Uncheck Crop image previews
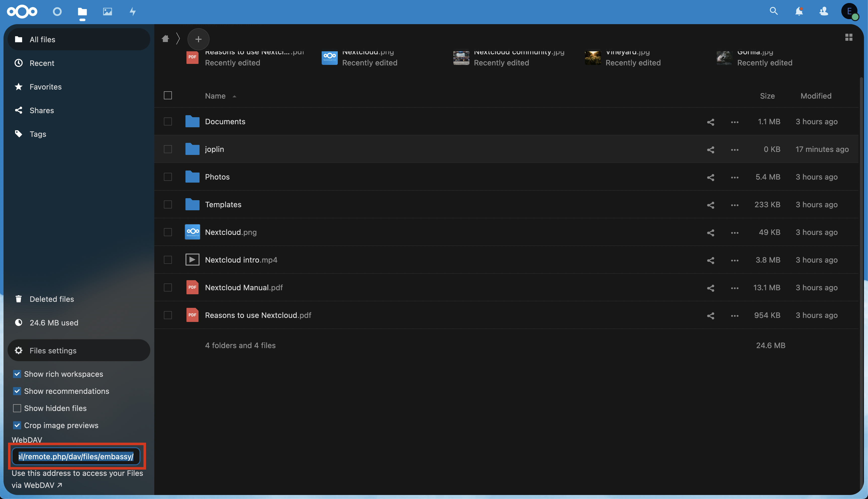This screenshot has width=868, height=499. (17, 425)
